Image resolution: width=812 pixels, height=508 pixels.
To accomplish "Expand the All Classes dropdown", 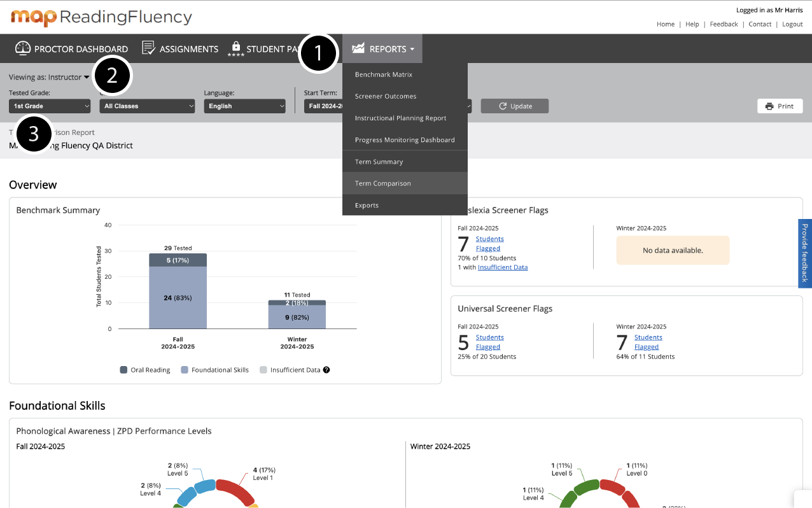I will tap(147, 106).
